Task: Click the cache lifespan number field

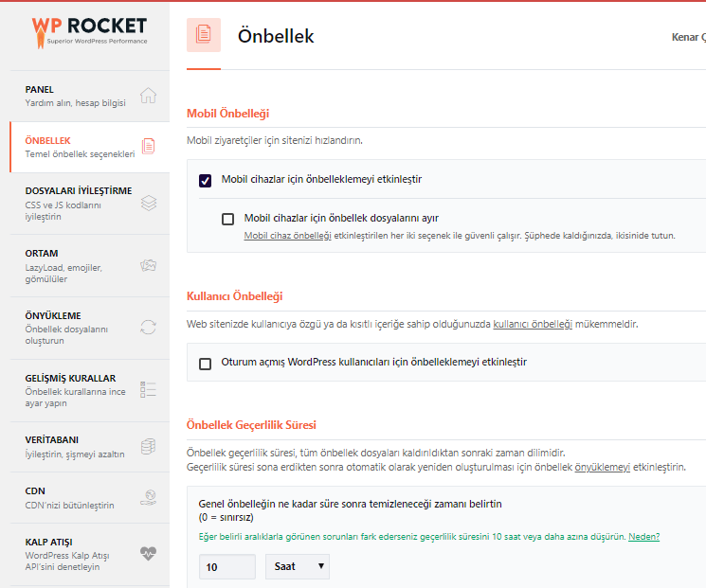Action: coord(226,567)
